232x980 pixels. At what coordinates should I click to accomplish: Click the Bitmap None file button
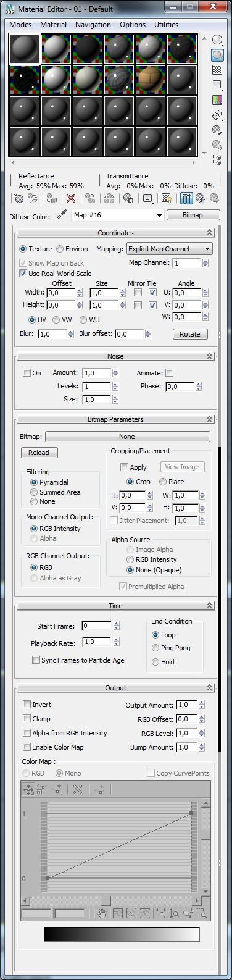tap(127, 437)
